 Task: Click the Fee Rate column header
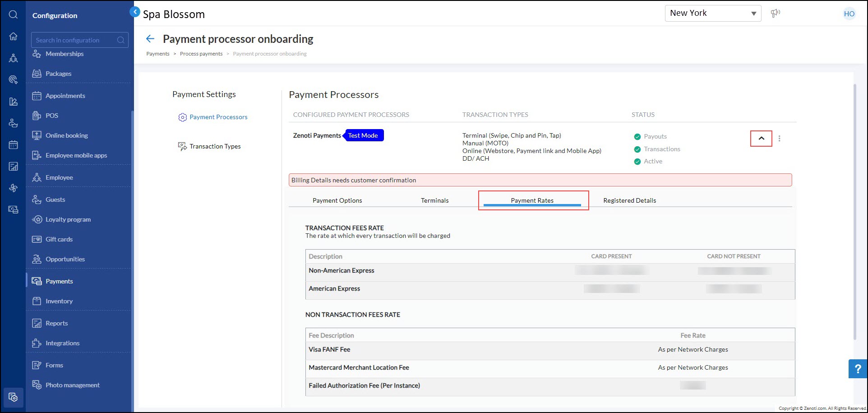click(x=693, y=335)
